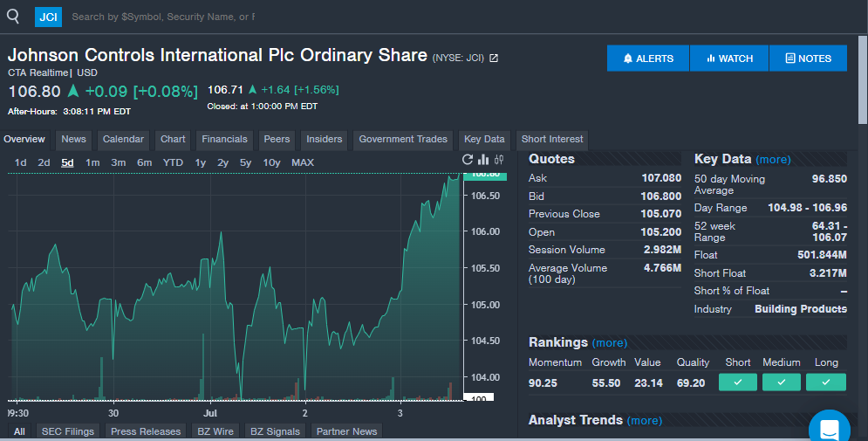Focus the symbol search input field
The image size is (868, 441).
(x=163, y=17)
